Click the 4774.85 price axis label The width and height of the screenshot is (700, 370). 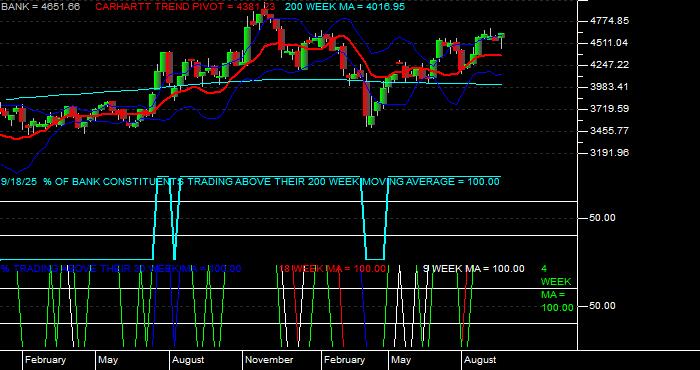point(609,21)
